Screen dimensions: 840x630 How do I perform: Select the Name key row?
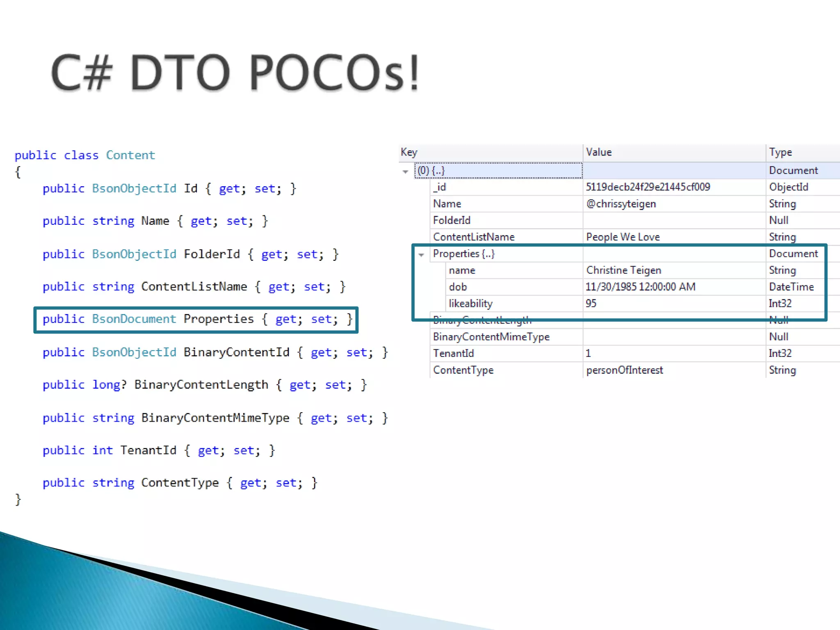(x=447, y=204)
